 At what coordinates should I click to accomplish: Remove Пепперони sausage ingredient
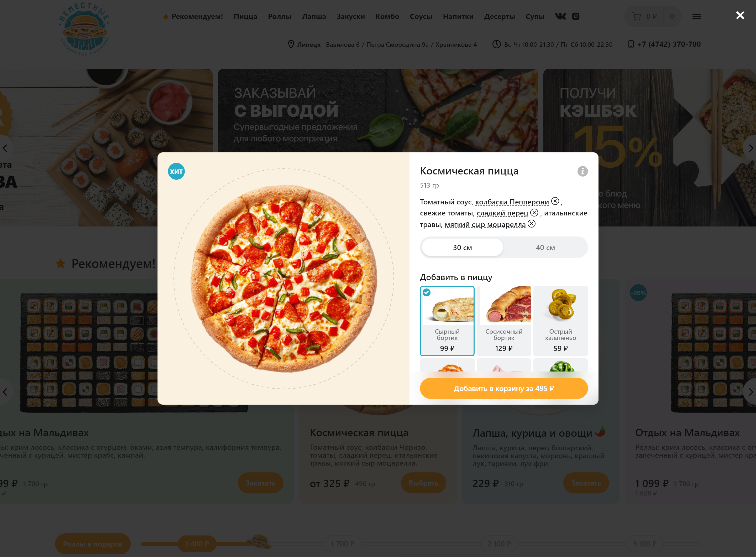tap(555, 201)
